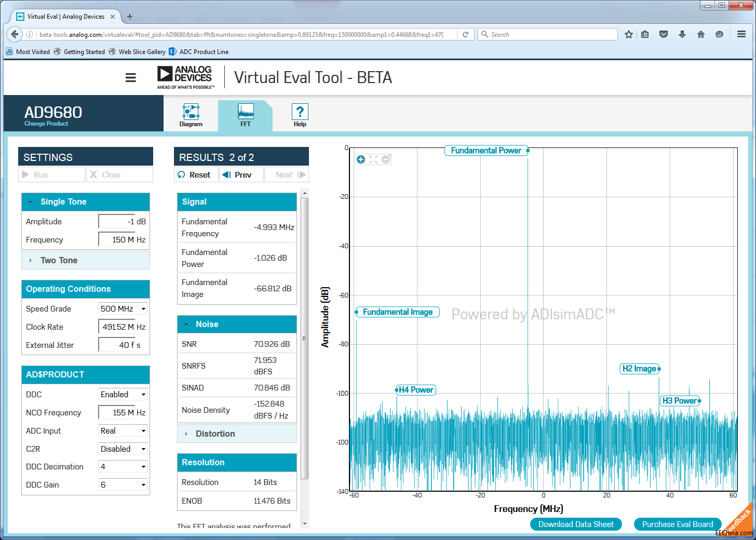Zoom in on the FFT chart with the plus icon
This screenshot has width=756, height=540.
point(361,159)
